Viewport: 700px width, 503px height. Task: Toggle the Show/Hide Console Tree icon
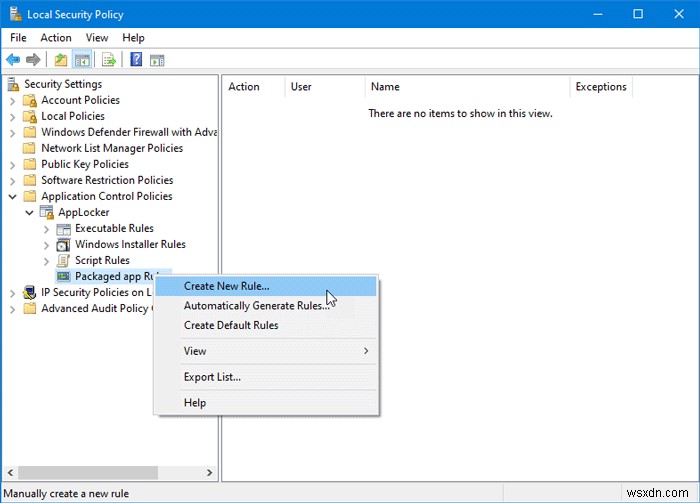coord(82,59)
